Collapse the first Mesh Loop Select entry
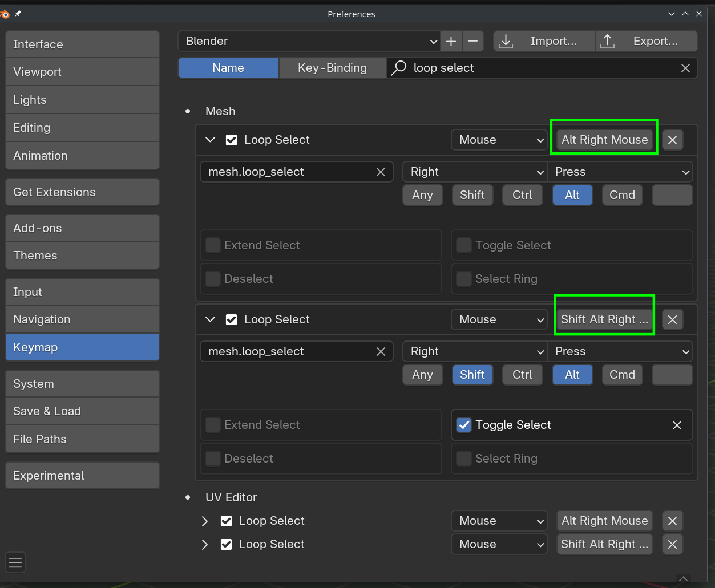 point(210,140)
